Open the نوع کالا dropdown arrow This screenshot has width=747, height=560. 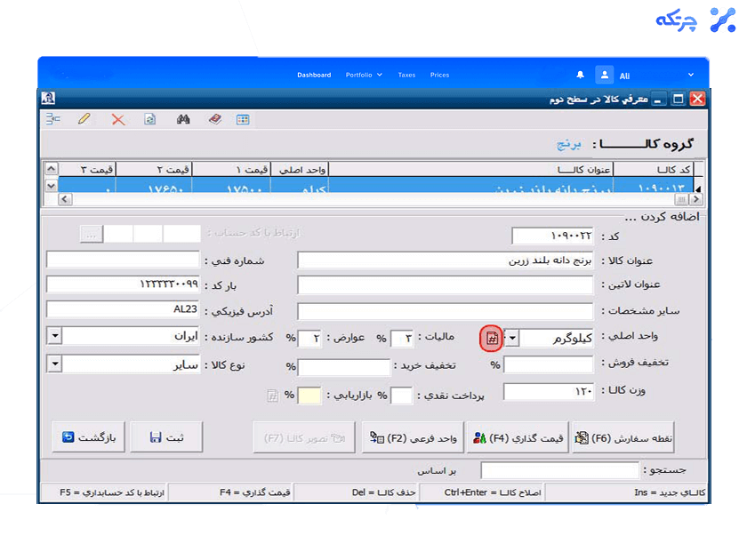coord(55,364)
